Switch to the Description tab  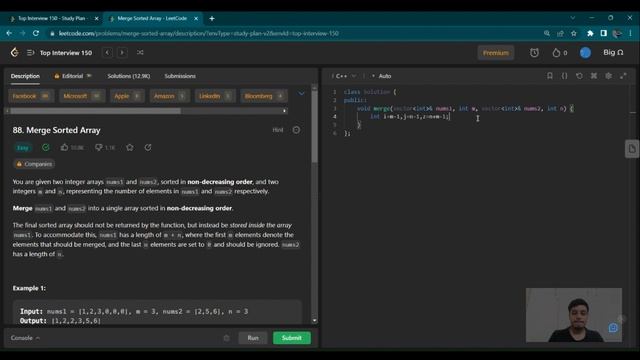25,76
